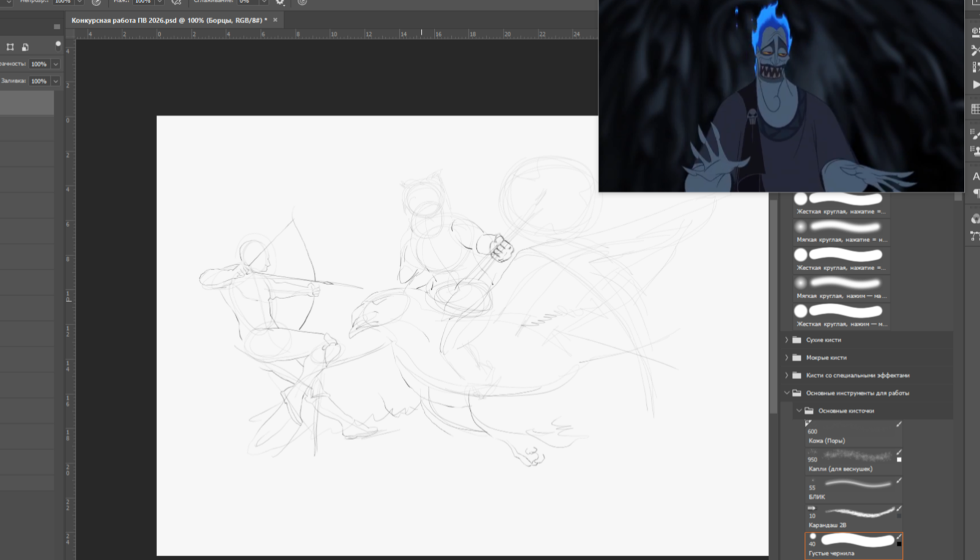Viewport: 980px width, 560px height.
Task: Collapse the Основные кисточки subfolder
Action: pyautogui.click(x=799, y=411)
